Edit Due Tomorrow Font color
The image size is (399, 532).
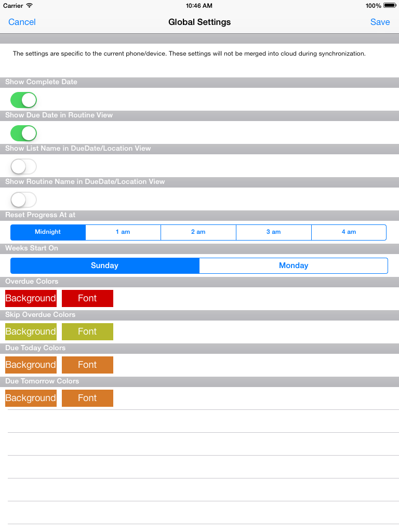click(x=87, y=398)
